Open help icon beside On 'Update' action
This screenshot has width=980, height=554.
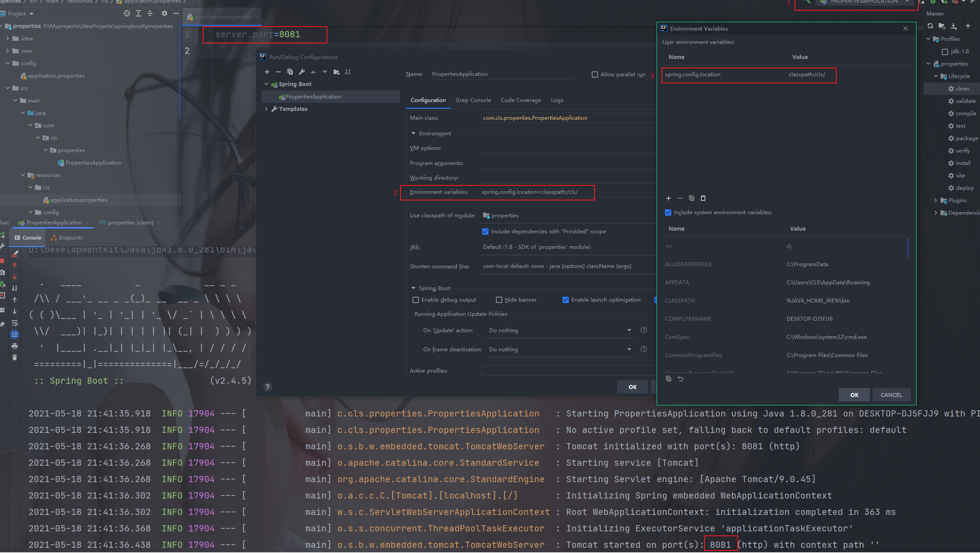click(644, 330)
